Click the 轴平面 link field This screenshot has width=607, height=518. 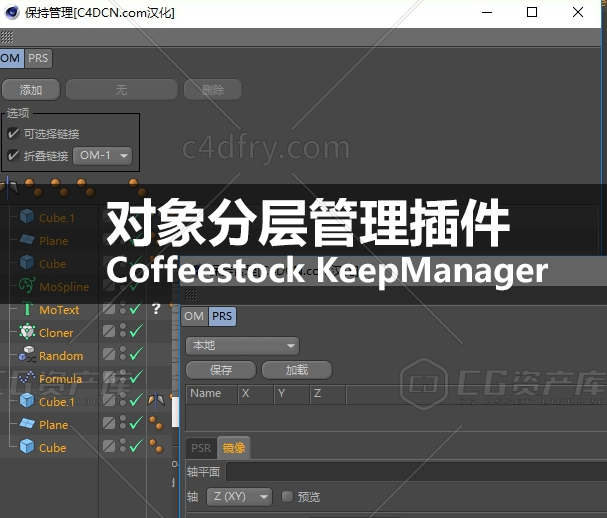[x=416, y=472]
